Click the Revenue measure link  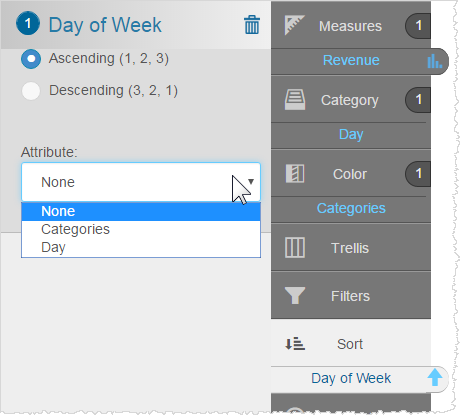[x=351, y=60]
